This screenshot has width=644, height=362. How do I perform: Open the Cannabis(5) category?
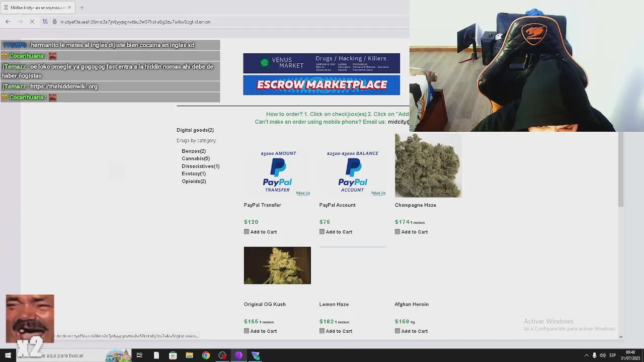coord(196,159)
